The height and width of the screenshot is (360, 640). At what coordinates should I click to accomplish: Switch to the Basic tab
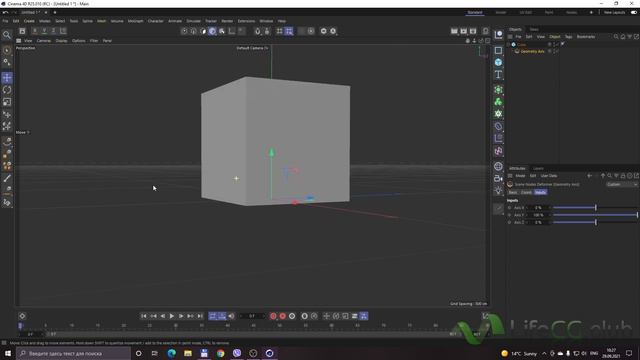513,192
